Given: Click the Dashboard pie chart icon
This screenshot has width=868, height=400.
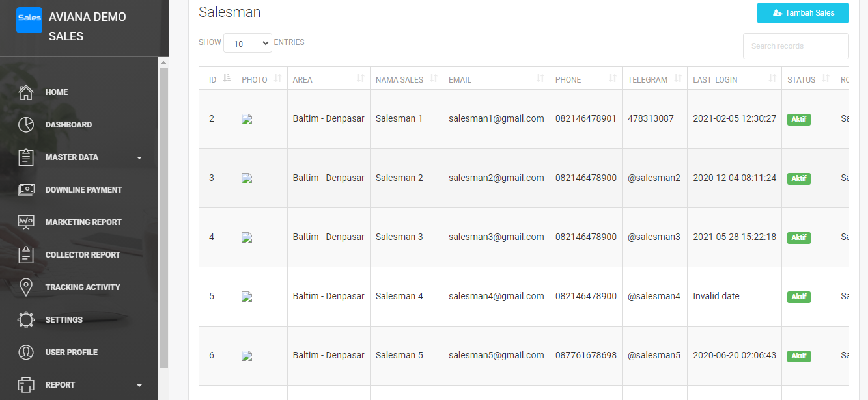Looking at the screenshot, I should coord(26,125).
